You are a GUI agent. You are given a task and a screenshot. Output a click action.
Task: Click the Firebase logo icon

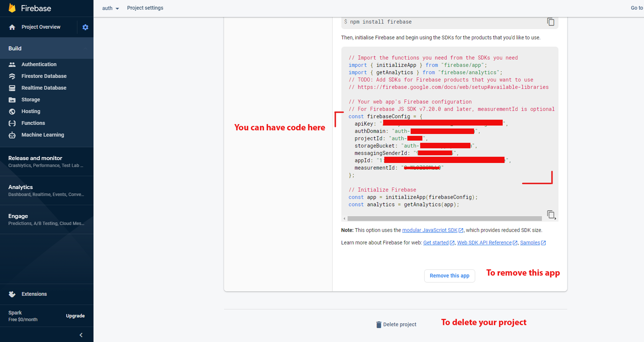(x=12, y=8)
